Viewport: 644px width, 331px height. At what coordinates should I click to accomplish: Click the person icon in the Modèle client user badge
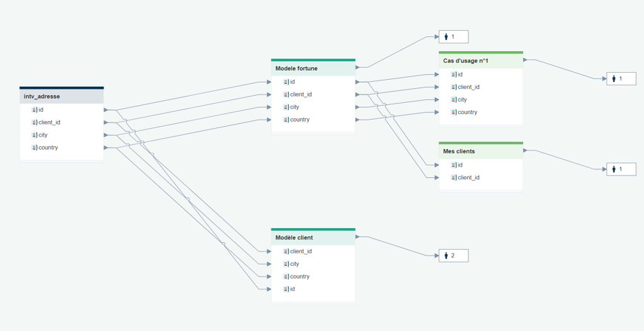tap(446, 255)
